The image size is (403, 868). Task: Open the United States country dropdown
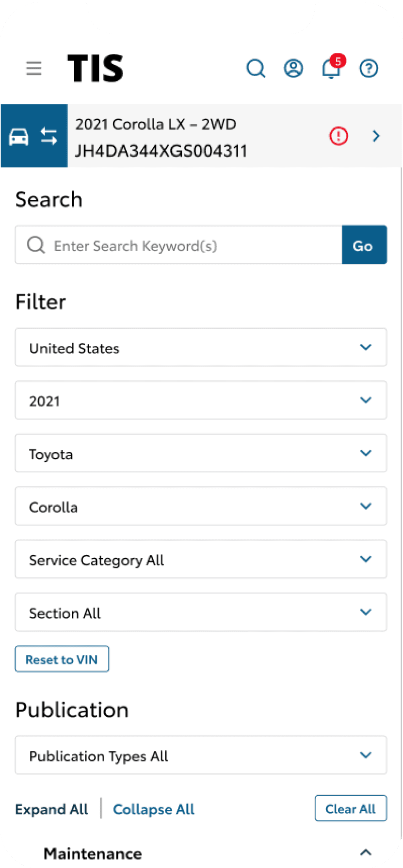point(201,348)
